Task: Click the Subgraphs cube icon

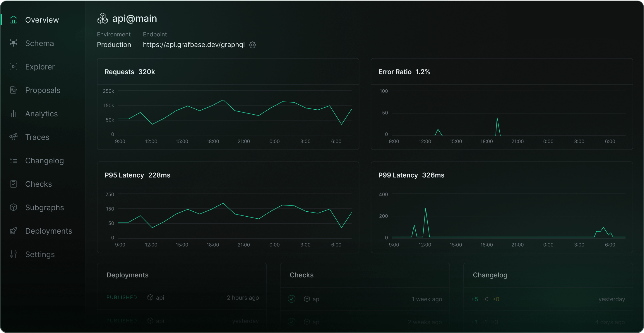Action: tap(13, 208)
